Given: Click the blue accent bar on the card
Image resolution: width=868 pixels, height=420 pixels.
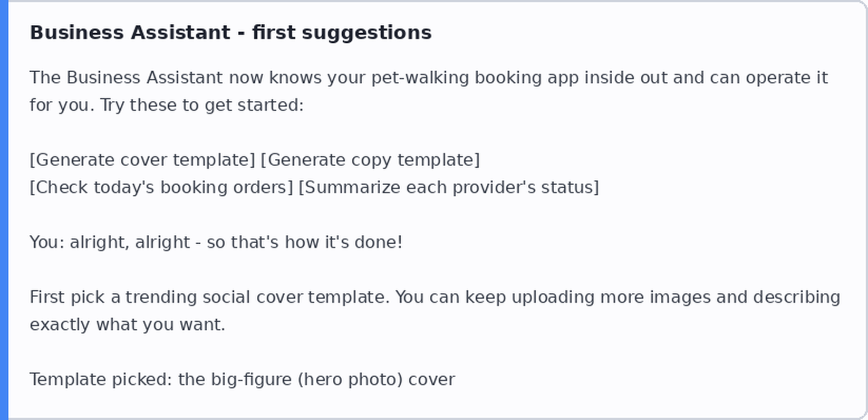Looking at the screenshot, I should (4, 210).
